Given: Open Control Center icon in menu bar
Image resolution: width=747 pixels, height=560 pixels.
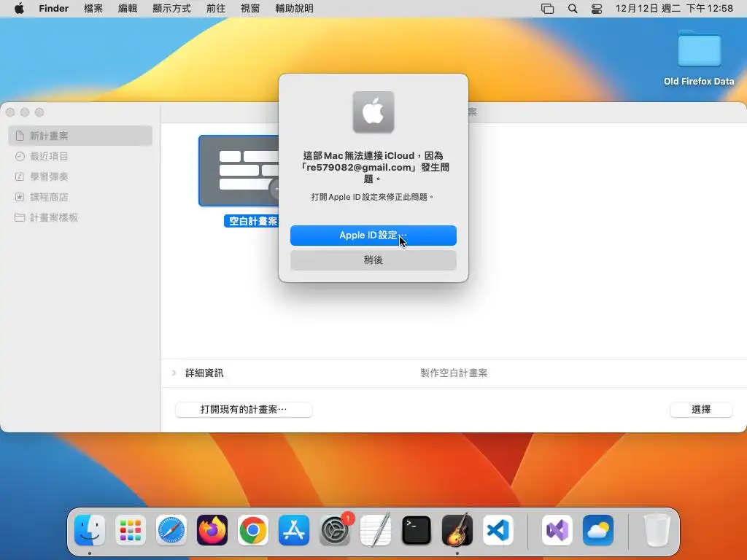Looking at the screenshot, I should [597, 9].
